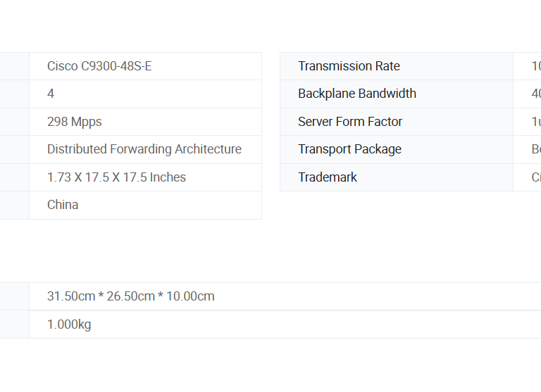Screen dimensions: 541x392
Task: Select the cut-off value beside Transport Package
Action: [535, 149]
